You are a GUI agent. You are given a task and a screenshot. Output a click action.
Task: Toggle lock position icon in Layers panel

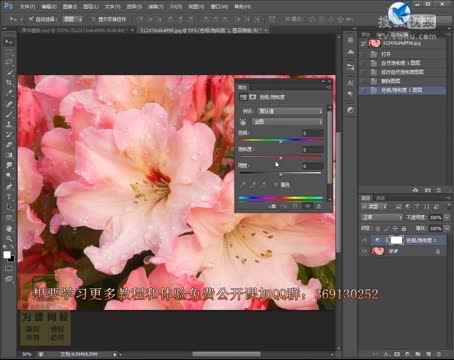point(395,228)
